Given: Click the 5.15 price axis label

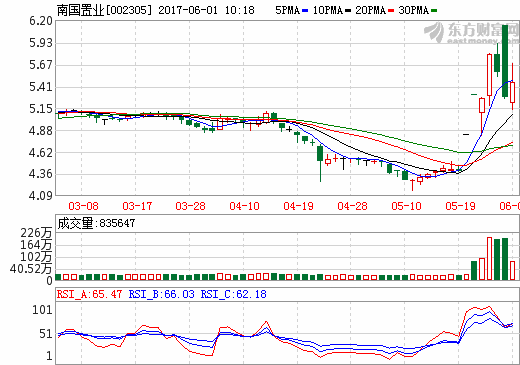Looking at the screenshot, I should pos(41,109).
